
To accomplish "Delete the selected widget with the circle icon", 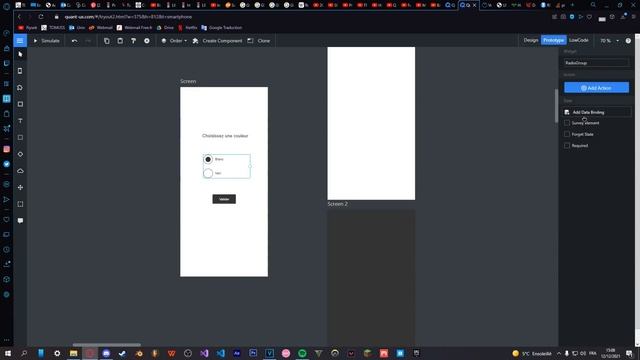I will pyautogui.click(x=147, y=41).
